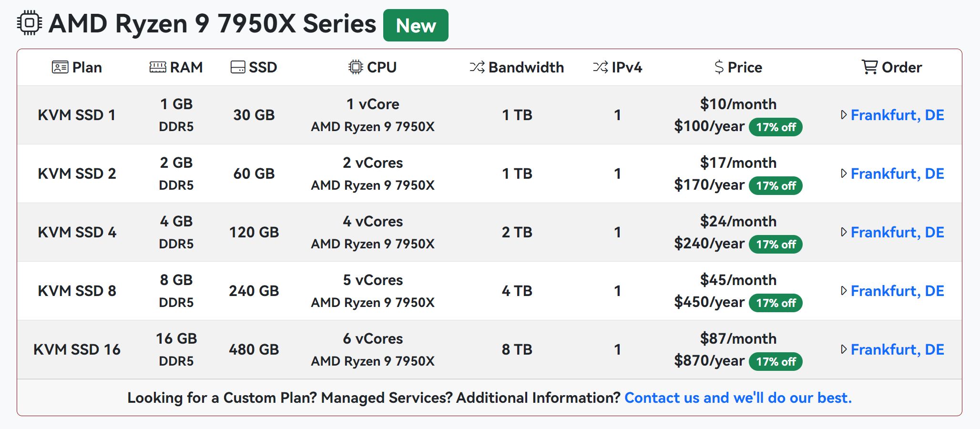The height and width of the screenshot is (429, 980).
Task: Click the Order column shopping cart icon
Action: tap(870, 67)
